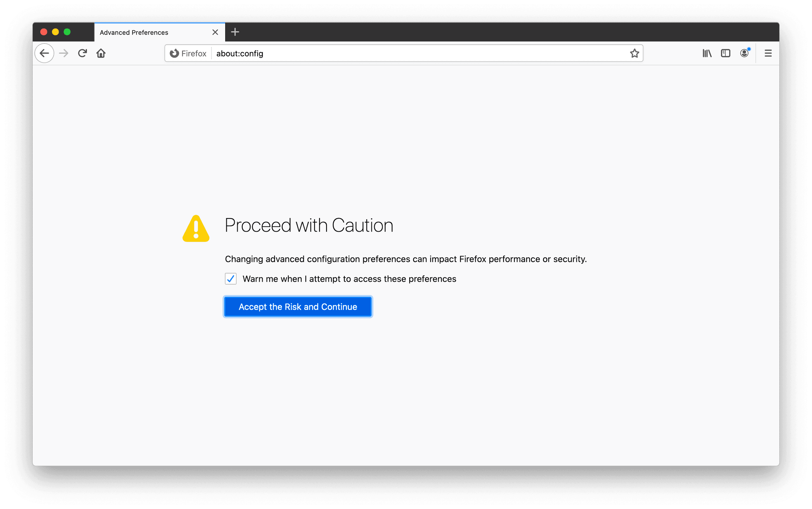
Task: Close the Advanced Preferences tab
Action: 215,32
